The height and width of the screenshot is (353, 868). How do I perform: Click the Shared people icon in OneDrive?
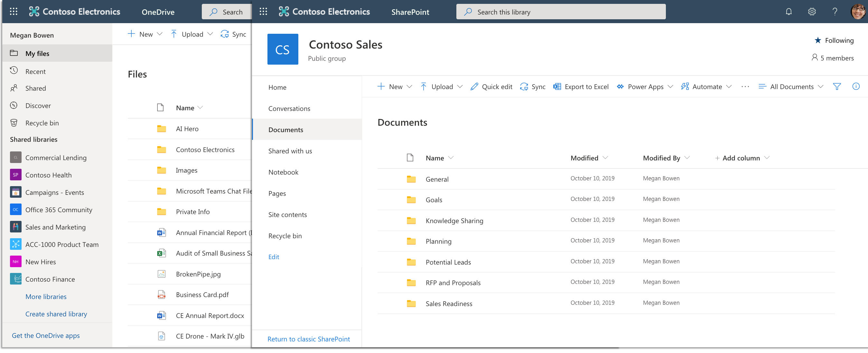[14, 88]
